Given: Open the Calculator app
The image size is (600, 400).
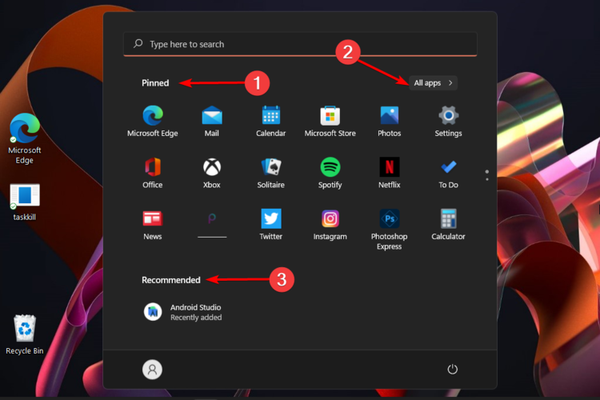Looking at the screenshot, I should click(x=448, y=225).
